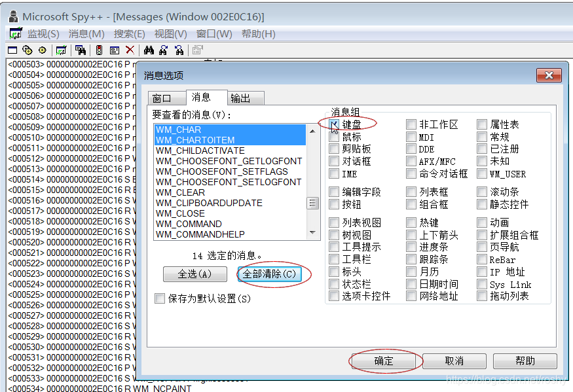Select WM_CHARTOITEM in message list
The width and height of the screenshot is (573, 392).
(231, 140)
